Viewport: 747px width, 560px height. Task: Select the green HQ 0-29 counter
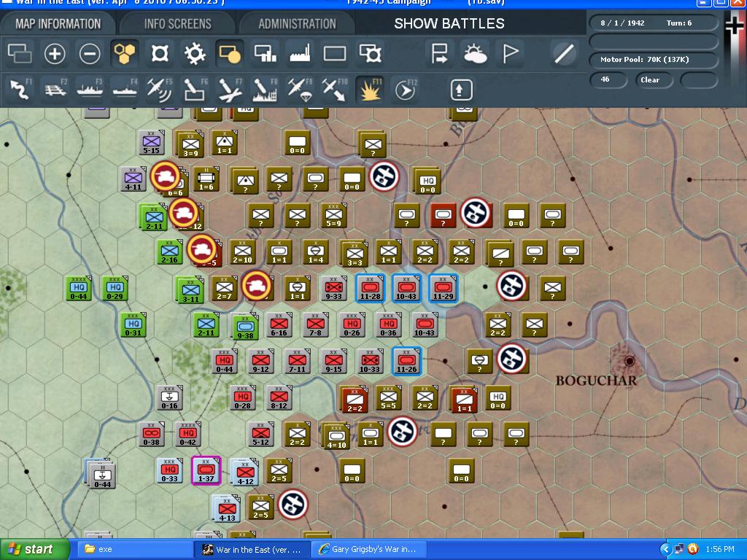pos(115,288)
